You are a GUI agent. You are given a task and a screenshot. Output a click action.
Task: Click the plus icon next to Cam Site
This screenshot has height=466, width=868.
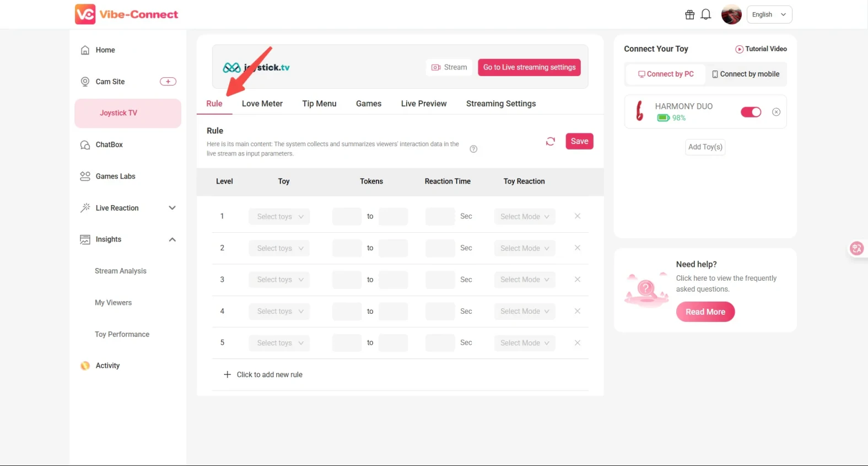168,82
